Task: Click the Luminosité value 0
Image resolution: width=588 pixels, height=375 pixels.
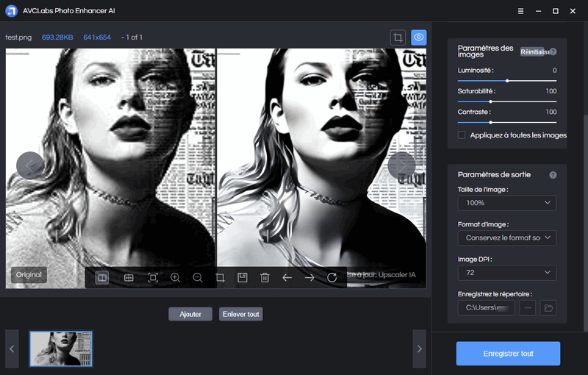Action: pyautogui.click(x=555, y=71)
